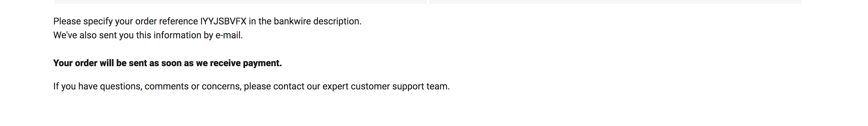
Task: Click the words please contact our
Action: pyautogui.click(x=282, y=87)
